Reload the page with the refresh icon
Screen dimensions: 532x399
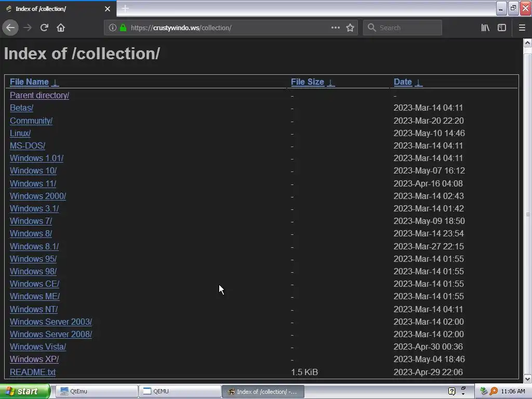44,28
